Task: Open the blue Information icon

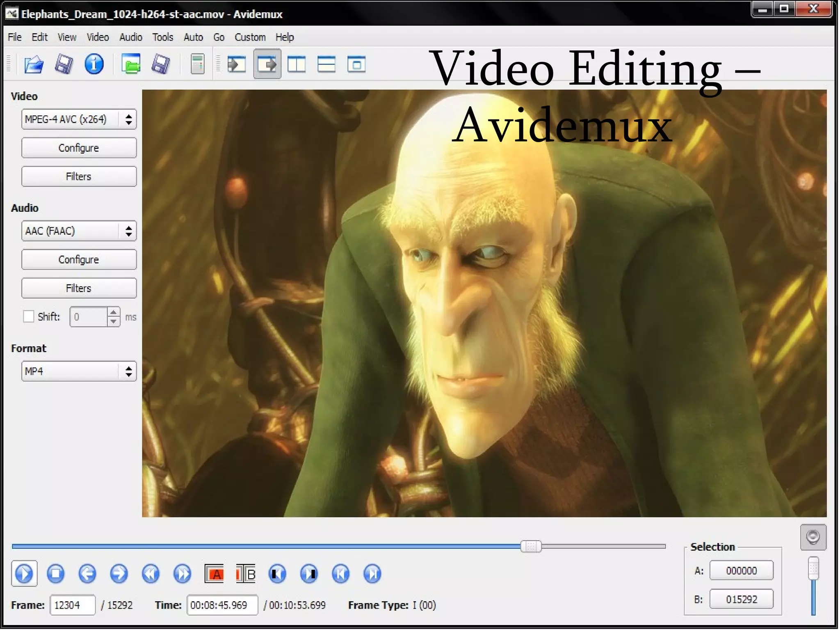Action: click(94, 64)
